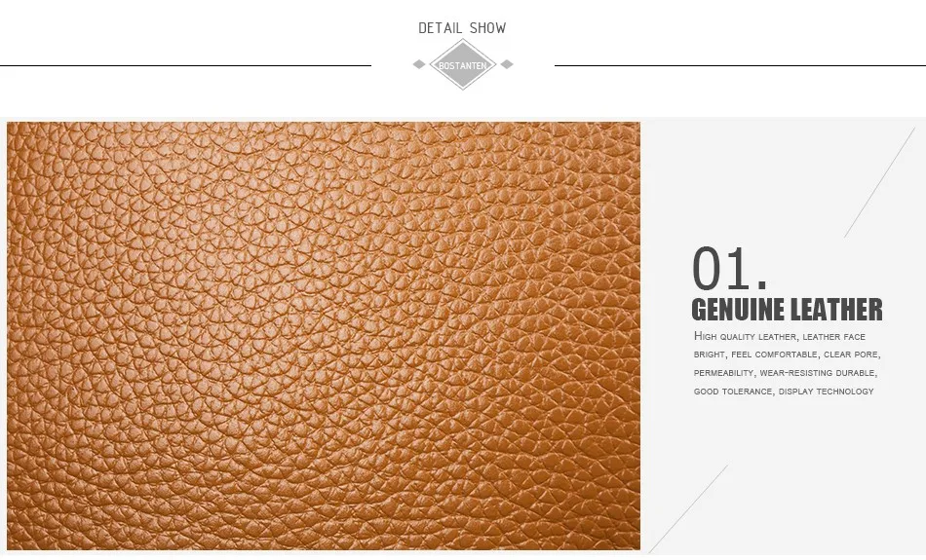926x560 pixels.
Task: Click the horizontal divider line left of logo
Action: [x=185, y=65]
